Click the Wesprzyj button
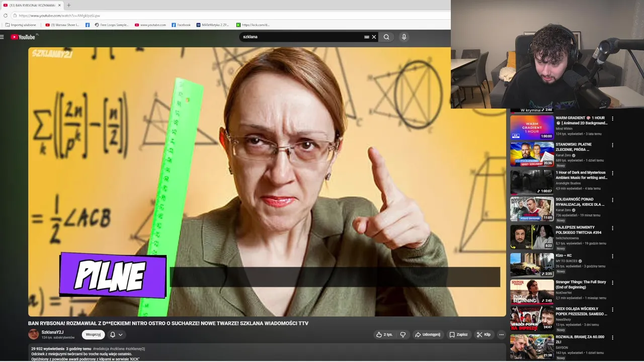This screenshot has width=644, height=362. coord(93,334)
